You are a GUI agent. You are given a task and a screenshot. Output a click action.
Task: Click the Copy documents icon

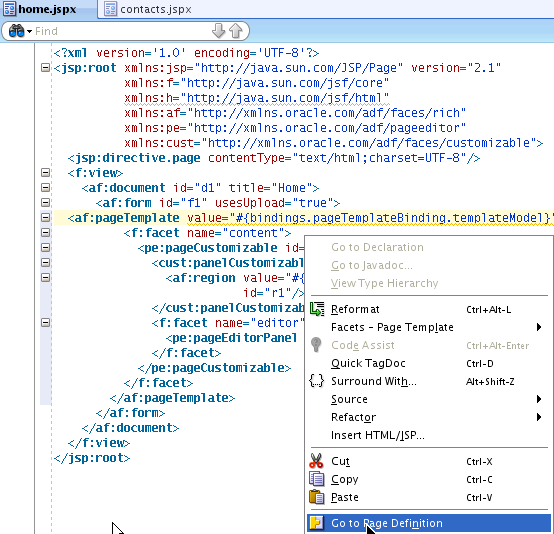coord(316,479)
